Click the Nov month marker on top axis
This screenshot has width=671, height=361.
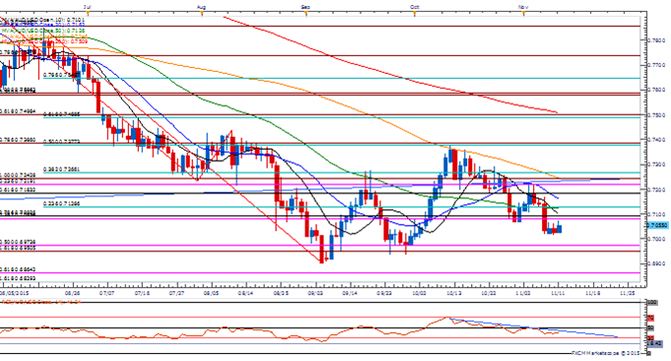523,7
